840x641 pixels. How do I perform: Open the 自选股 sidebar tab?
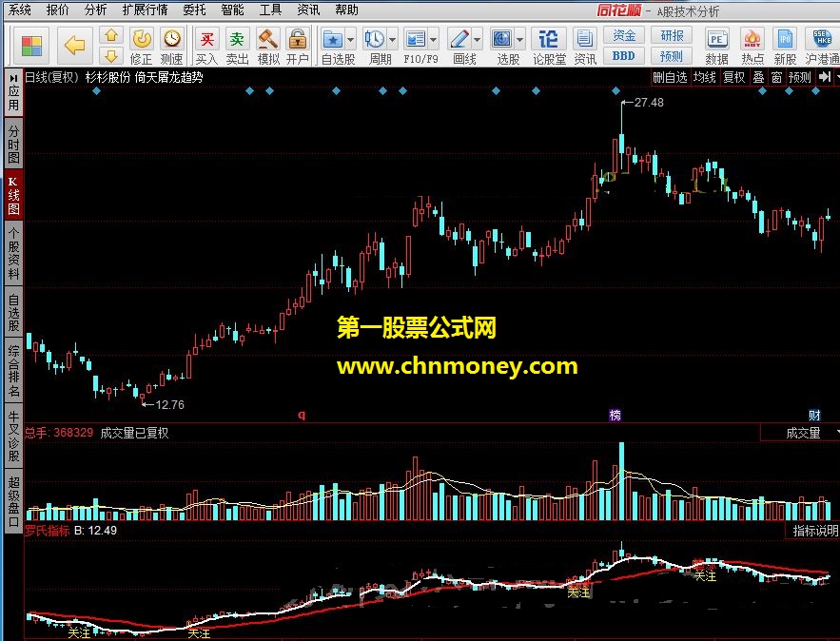click(13, 312)
